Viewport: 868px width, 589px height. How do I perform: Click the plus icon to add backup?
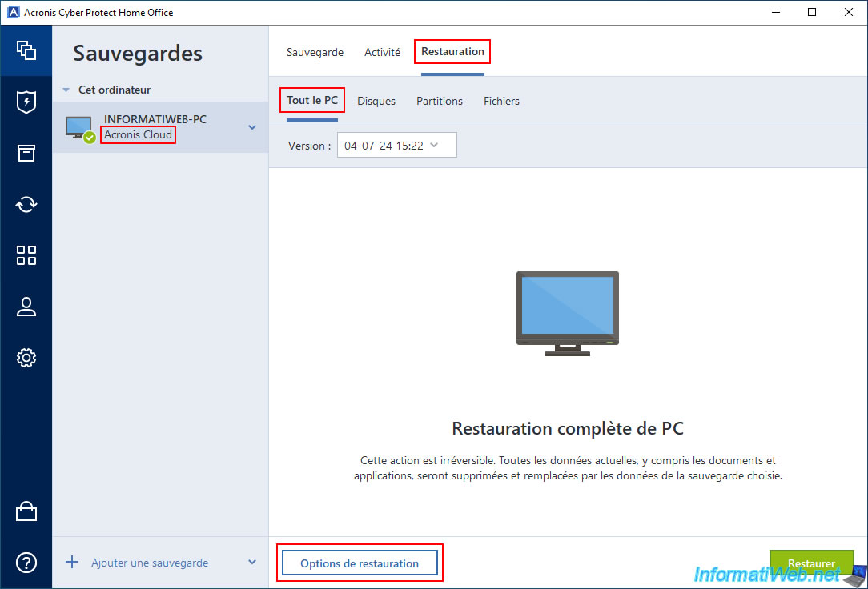(x=72, y=563)
